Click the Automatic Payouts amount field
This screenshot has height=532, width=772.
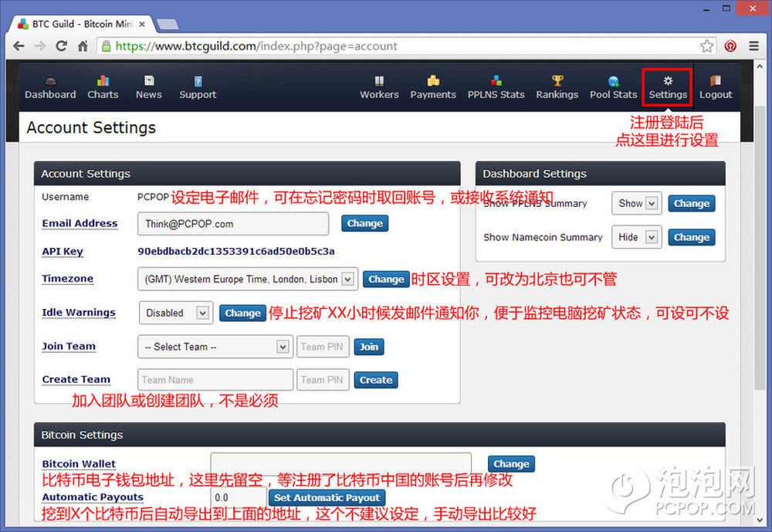239,497
